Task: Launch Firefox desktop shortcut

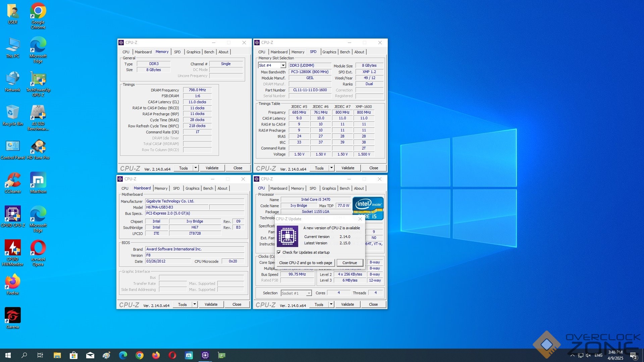Action: (13, 284)
